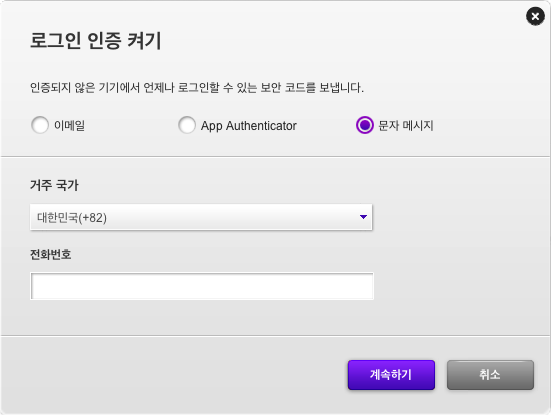Click the empty circle beside 이메일
Image resolution: width=551 pixels, height=415 pixels.
40,125
